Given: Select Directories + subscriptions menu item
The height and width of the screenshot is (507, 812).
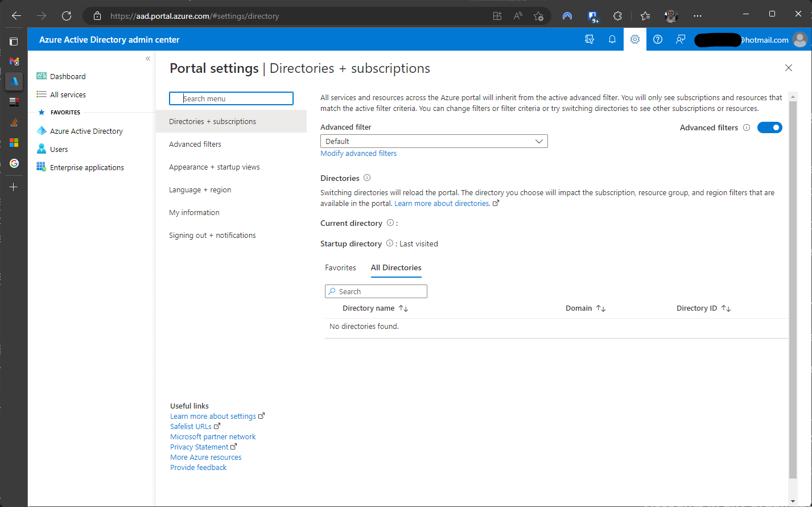Looking at the screenshot, I should tap(231, 121).
